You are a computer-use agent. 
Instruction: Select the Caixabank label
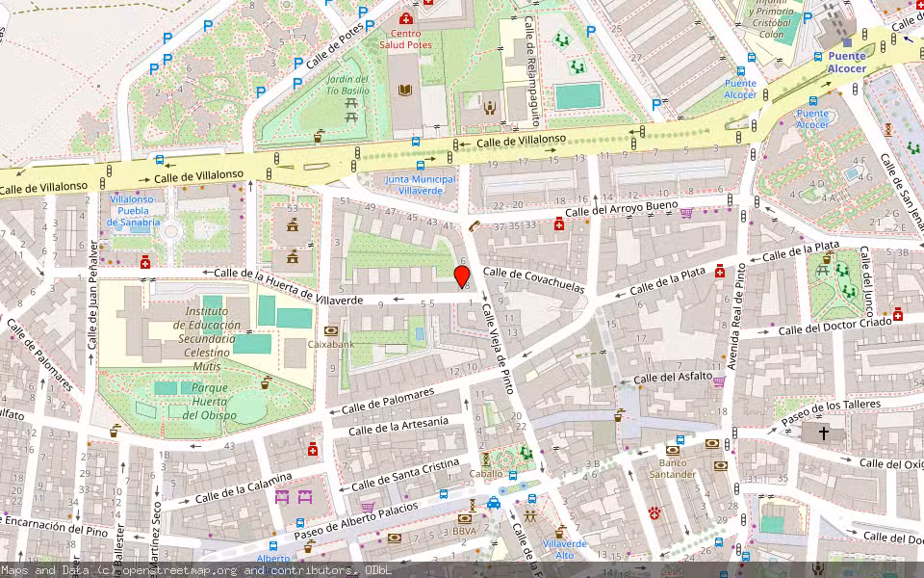click(330, 344)
